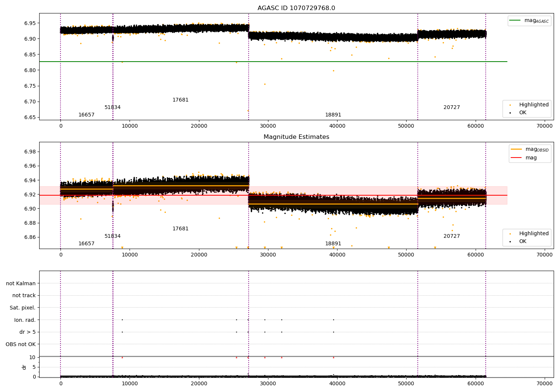The width and height of the screenshot is (560, 392).
Task: Click obsid label 17681 in the top plot
Action: [x=180, y=100]
